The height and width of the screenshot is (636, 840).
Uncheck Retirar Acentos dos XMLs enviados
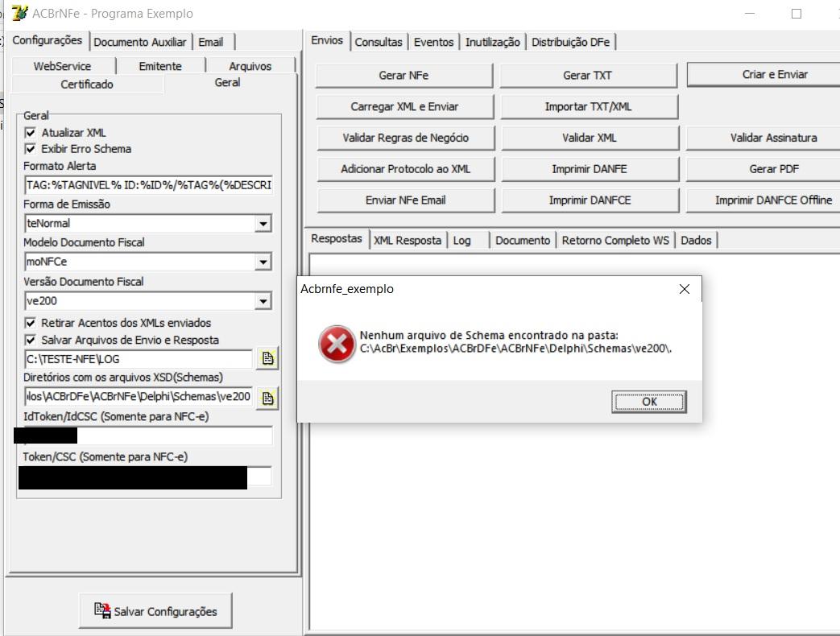(x=31, y=323)
